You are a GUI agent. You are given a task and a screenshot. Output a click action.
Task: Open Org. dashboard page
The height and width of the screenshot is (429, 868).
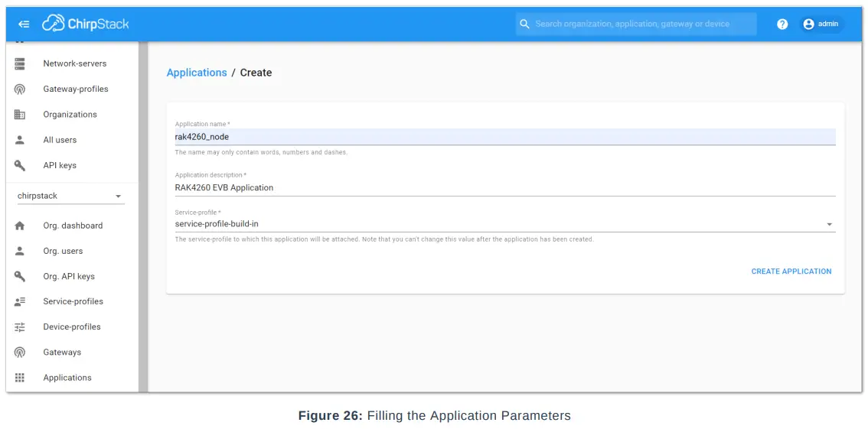73,226
